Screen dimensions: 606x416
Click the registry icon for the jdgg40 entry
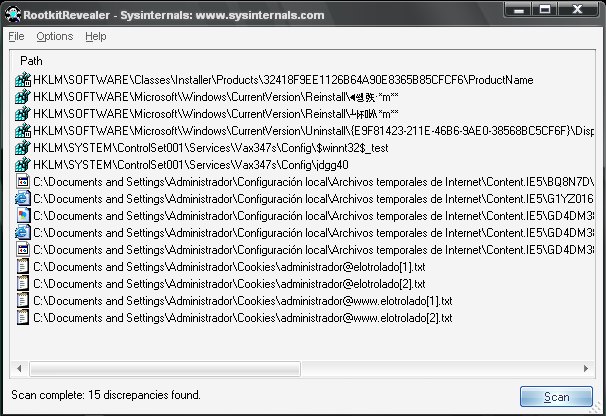click(24, 165)
